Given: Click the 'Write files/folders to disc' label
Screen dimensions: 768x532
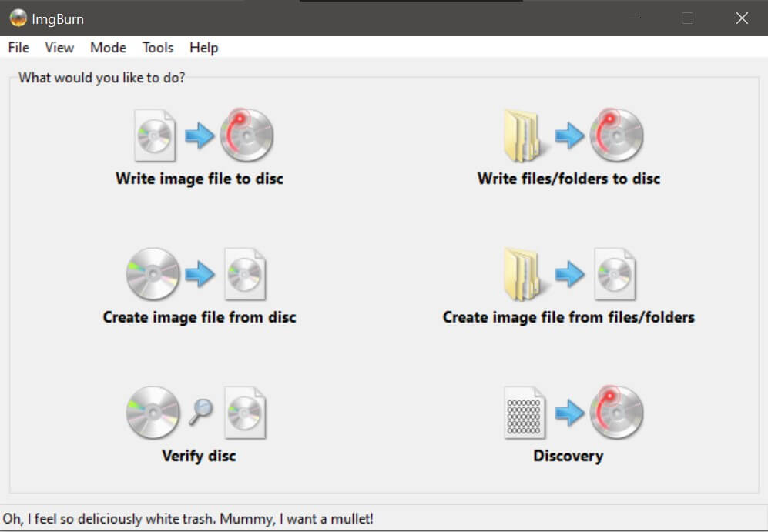Looking at the screenshot, I should click(568, 179).
